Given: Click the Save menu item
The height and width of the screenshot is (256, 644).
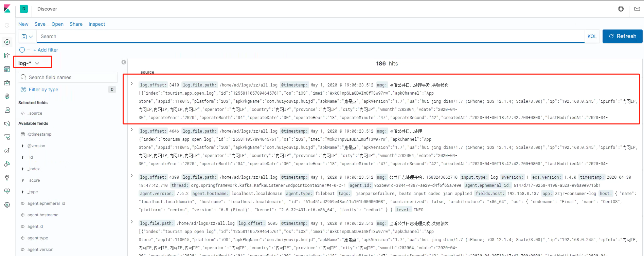Looking at the screenshot, I should [40, 24].
